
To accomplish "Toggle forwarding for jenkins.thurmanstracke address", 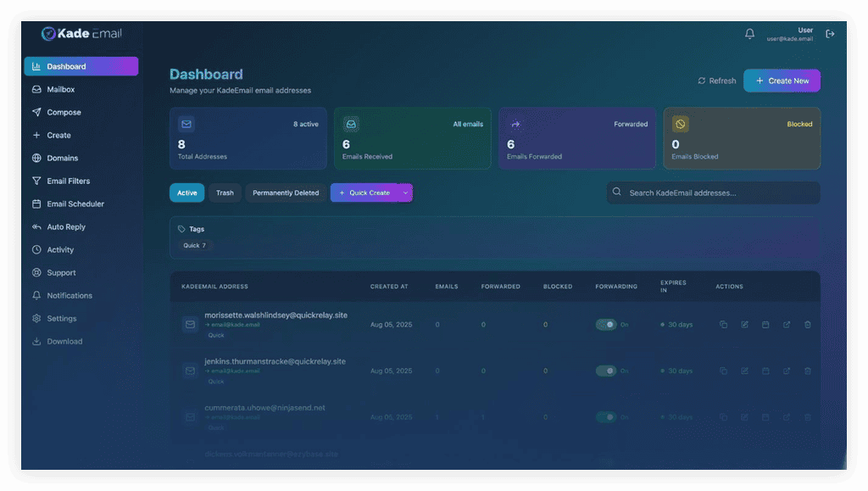I will coord(606,371).
